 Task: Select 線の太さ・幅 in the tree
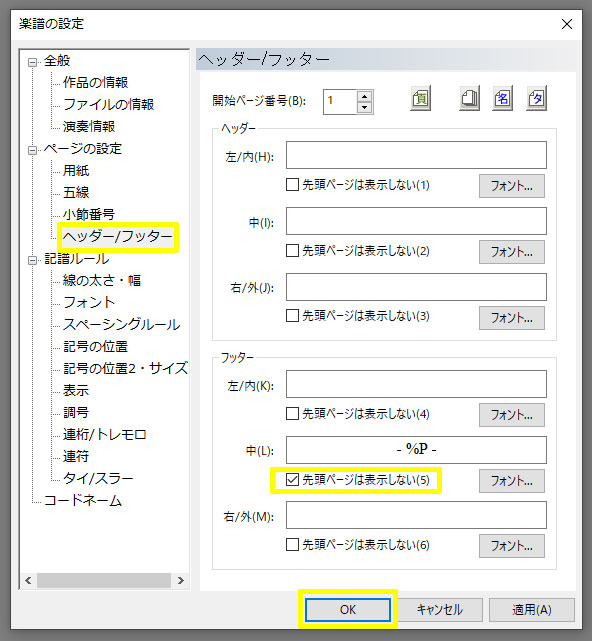click(x=102, y=281)
